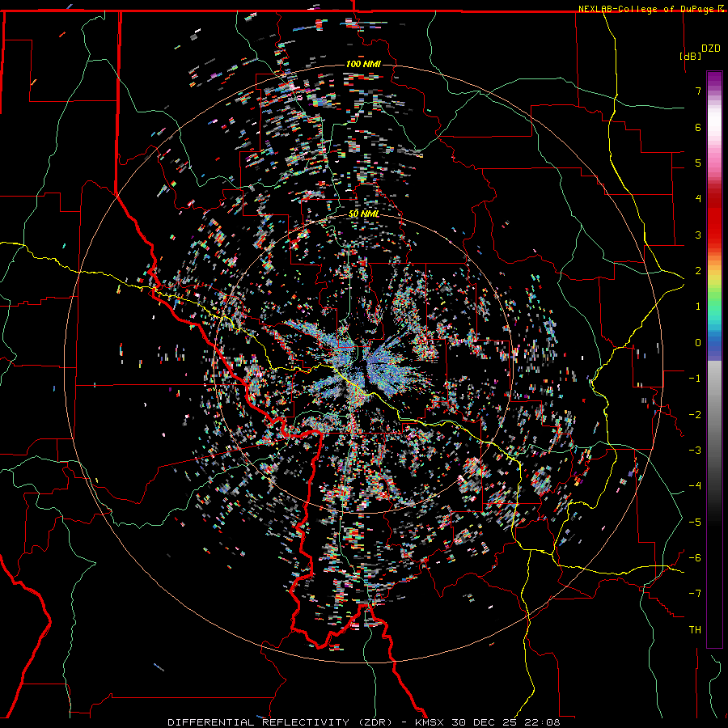Click the scale label 3
Image resolution: width=728 pixels, height=728 pixels.
tap(698, 235)
